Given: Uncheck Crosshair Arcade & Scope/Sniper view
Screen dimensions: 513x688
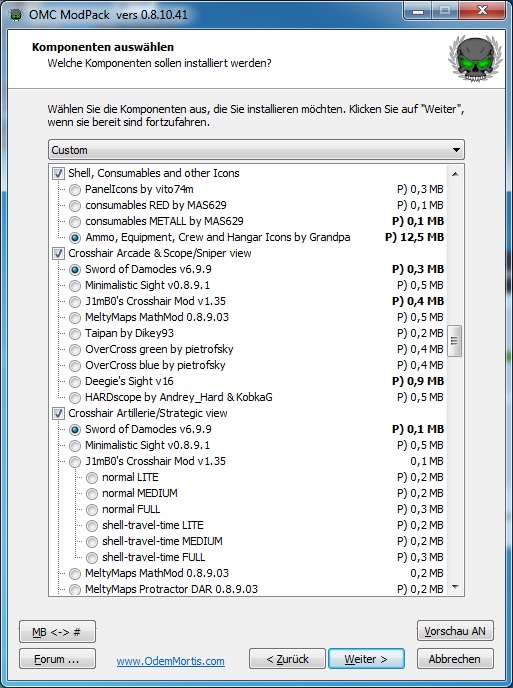Looking at the screenshot, I should point(58,254).
